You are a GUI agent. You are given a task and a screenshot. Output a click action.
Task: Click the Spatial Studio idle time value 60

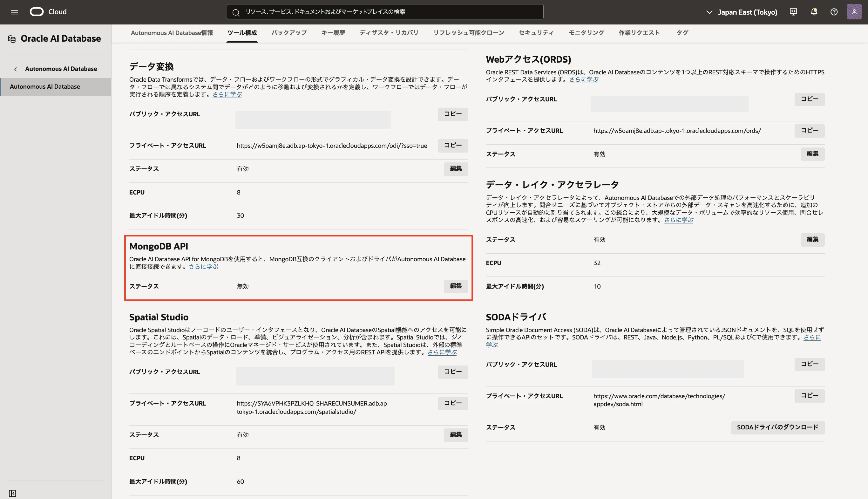pyautogui.click(x=240, y=482)
